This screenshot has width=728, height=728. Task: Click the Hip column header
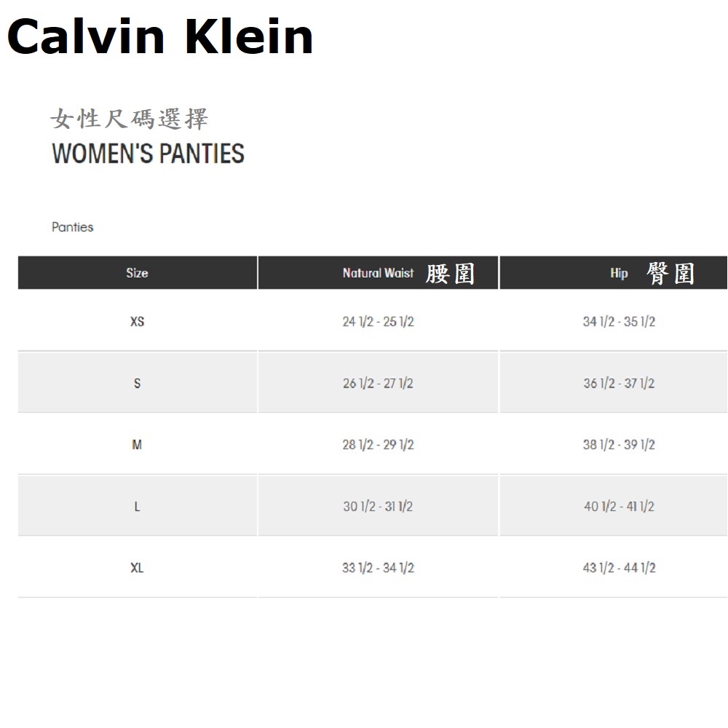pyautogui.click(x=619, y=273)
